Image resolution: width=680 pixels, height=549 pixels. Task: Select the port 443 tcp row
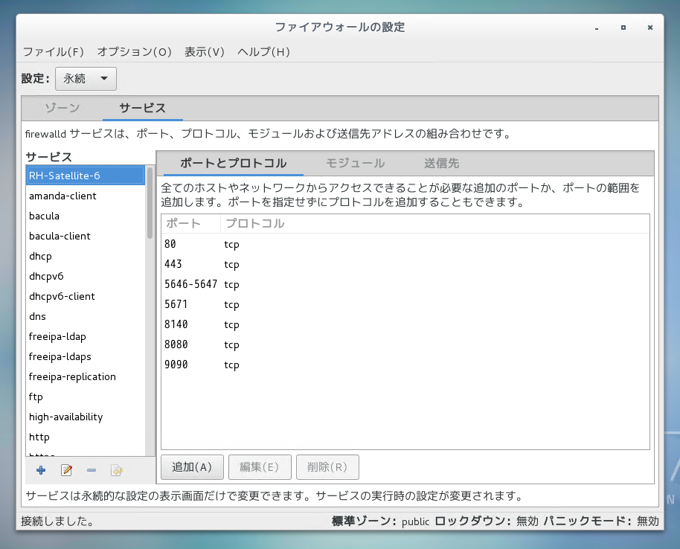[x=405, y=264]
